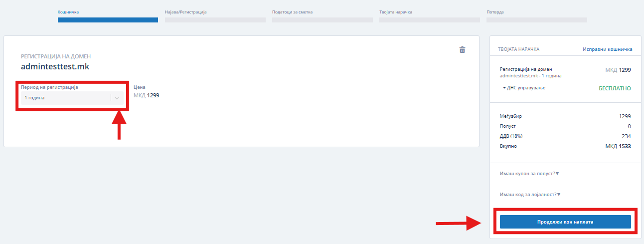Click the 'Продолжи кон наплата' button
The image size is (644, 244).
tap(565, 222)
